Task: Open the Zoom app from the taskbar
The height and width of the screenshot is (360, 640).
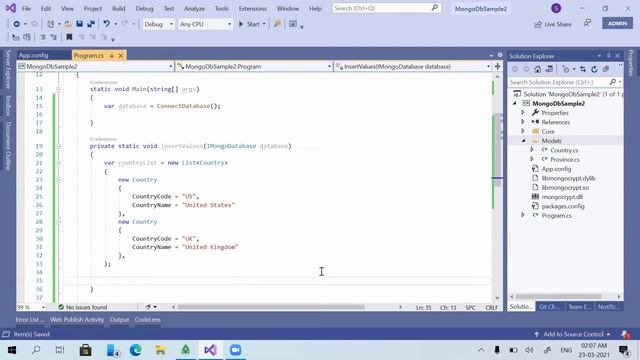Action: pos(235,350)
